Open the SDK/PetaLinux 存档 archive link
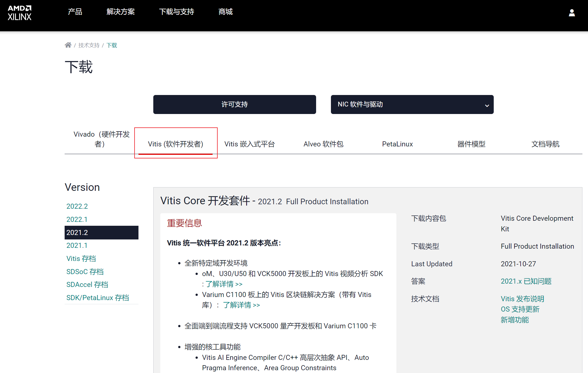 [98, 298]
